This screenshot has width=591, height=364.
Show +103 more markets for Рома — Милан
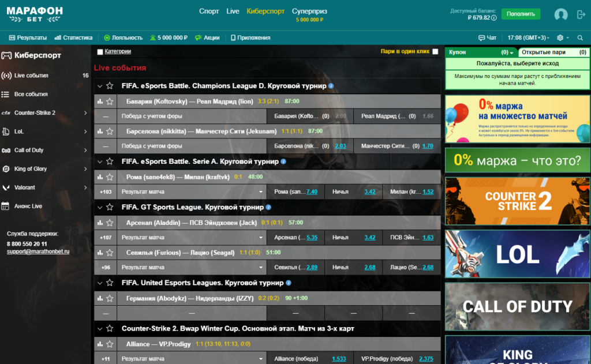106,192
